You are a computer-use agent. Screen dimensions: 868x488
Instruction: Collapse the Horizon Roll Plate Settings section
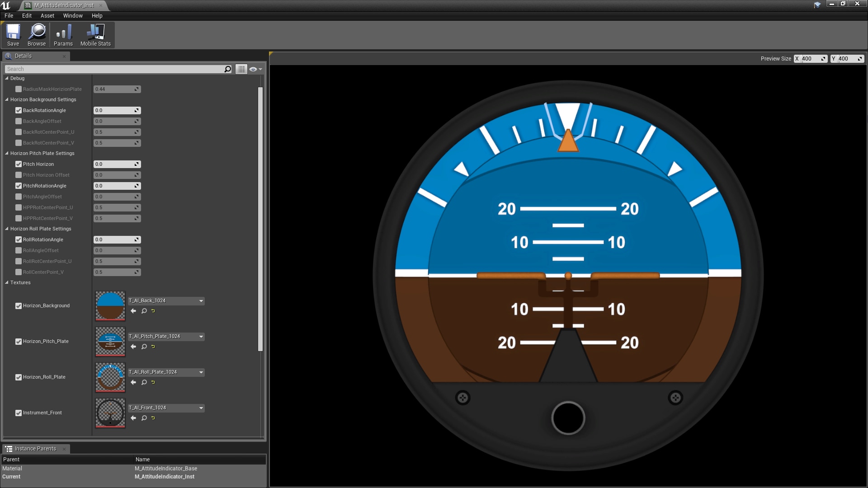(x=7, y=229)
